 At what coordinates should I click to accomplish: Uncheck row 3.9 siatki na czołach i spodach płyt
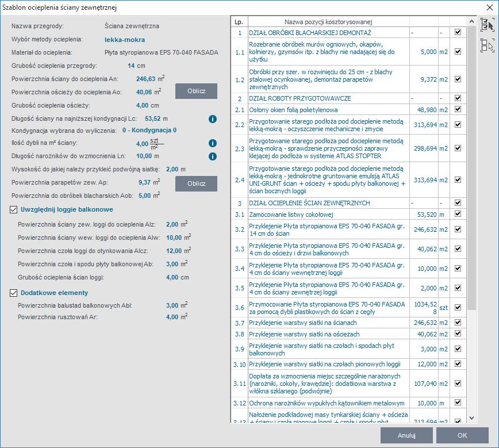[458, 349]
